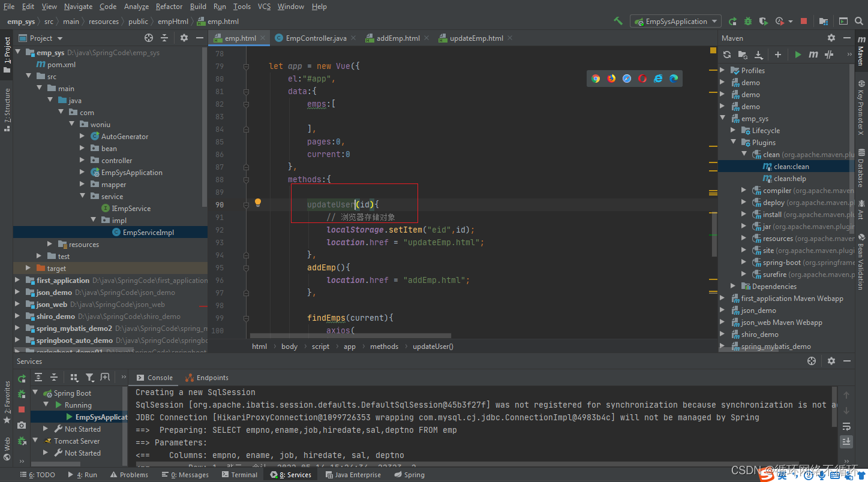
Task: Debug EmpSysApplication using the bug icon
Action: coord(747,20)
